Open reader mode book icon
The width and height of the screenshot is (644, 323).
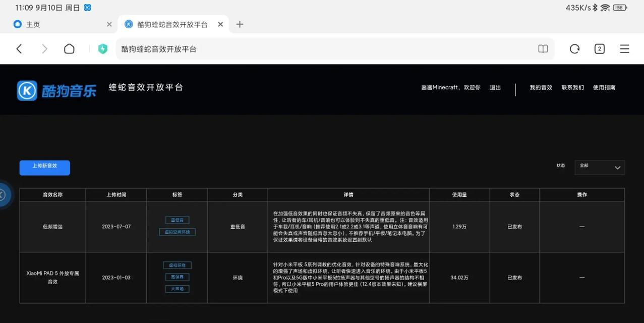point(543,49)
